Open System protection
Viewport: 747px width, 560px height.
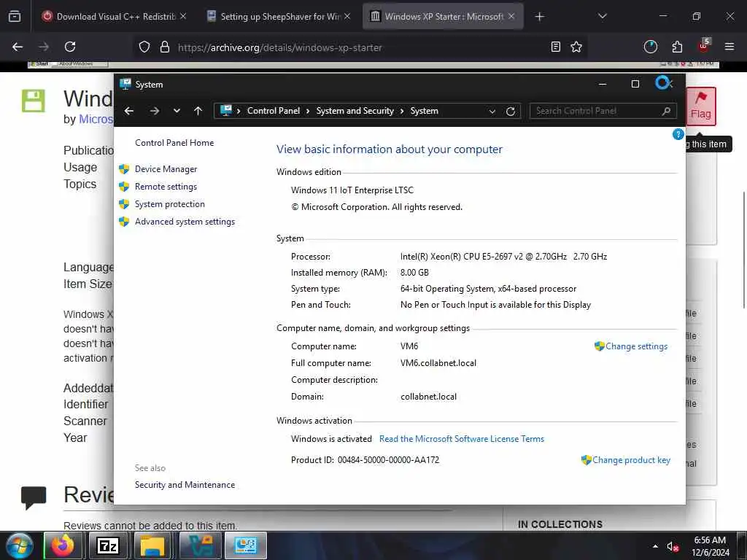169,204
